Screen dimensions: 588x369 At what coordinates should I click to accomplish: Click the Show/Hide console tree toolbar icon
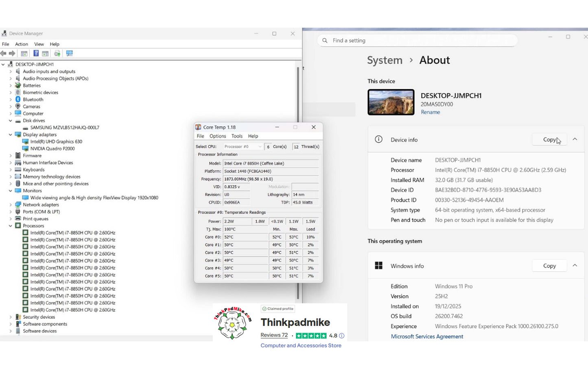[24, 53]
